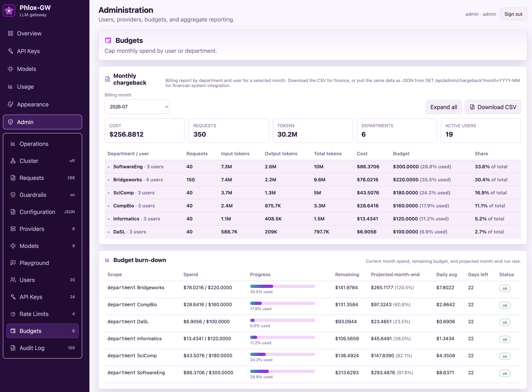Image resolution: width=532 pixels, height=392 pixels.
Task: Click the chart icon beside Budget burn-down
Action: click(x=107, y=260)
